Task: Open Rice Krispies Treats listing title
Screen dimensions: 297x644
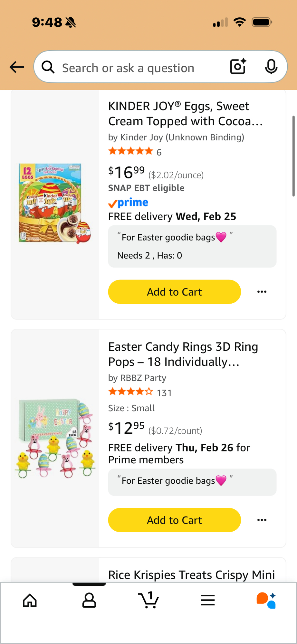Action: 191,575
